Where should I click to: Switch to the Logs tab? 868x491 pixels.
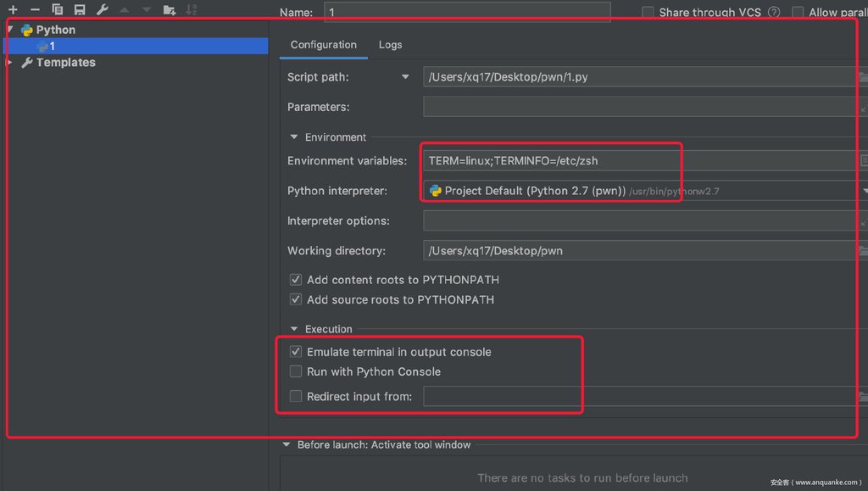pyautogui.click(x=390, y=45)
